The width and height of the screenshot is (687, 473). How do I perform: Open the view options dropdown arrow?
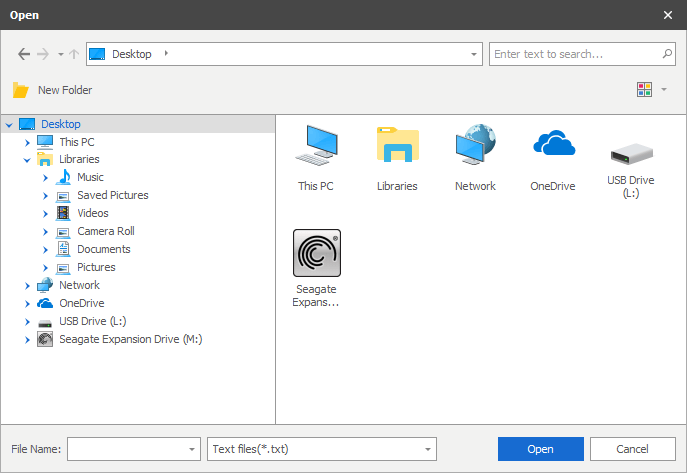(664, 89)
